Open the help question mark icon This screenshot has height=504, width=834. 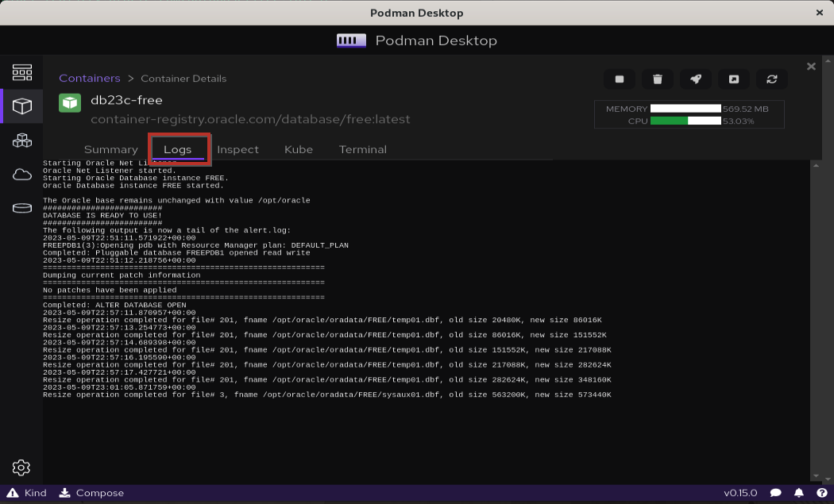(824, 493)
